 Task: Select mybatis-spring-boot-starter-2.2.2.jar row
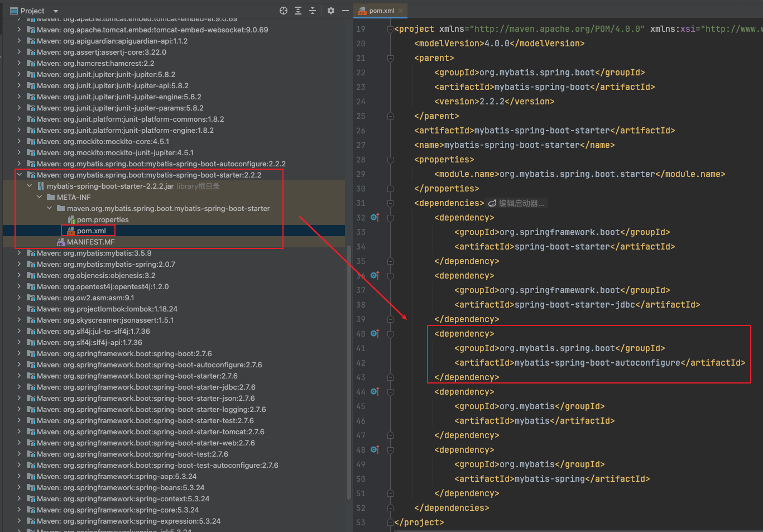click(174, 186)
